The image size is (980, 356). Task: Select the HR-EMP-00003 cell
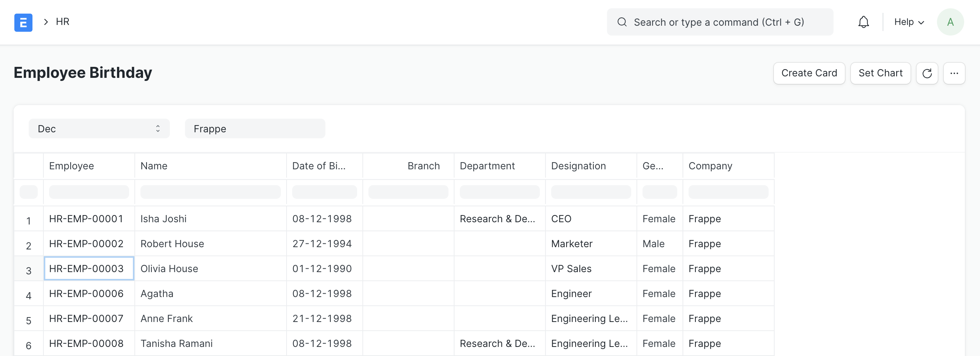(x=89, y=268)
